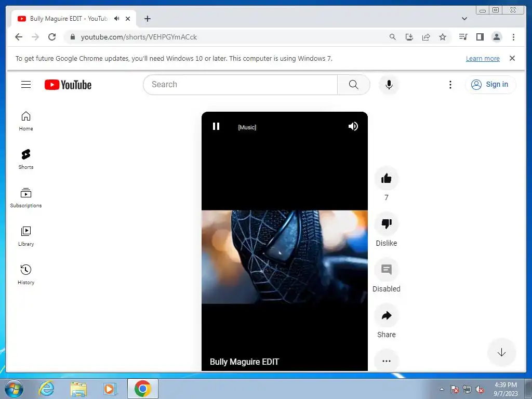The image size is (532, 399).
Task: Like the Bully Maguire EDIT short
Action: coord(386,179)
